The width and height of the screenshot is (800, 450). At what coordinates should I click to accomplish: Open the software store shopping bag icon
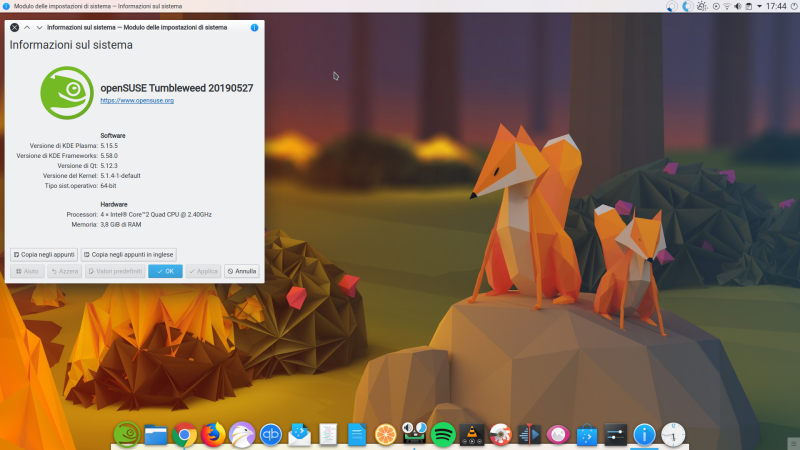tap(587, 435)
